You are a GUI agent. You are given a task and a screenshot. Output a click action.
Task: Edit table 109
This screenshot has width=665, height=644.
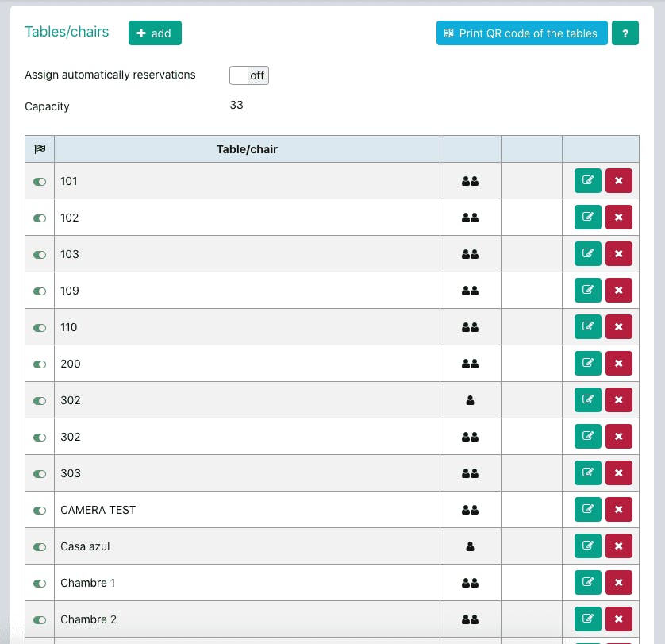588,290
